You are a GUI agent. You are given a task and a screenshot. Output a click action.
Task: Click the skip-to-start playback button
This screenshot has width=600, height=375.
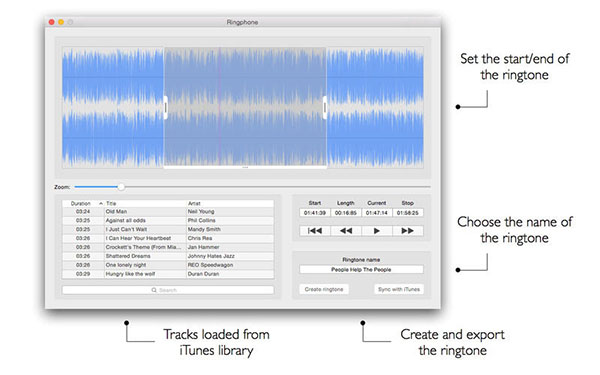pyautogui.click(x=315, y=231)
